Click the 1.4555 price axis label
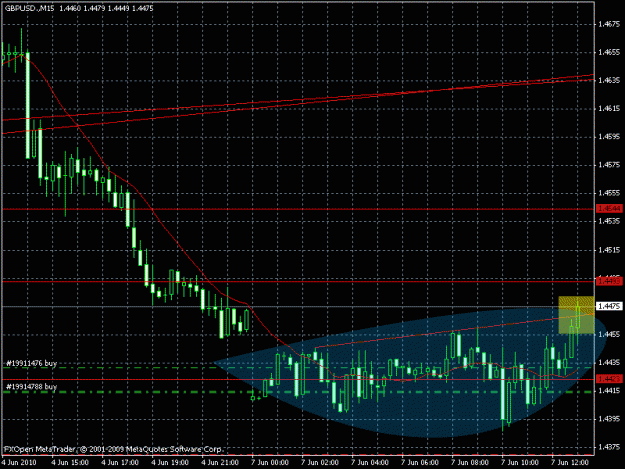 (609, 193)
